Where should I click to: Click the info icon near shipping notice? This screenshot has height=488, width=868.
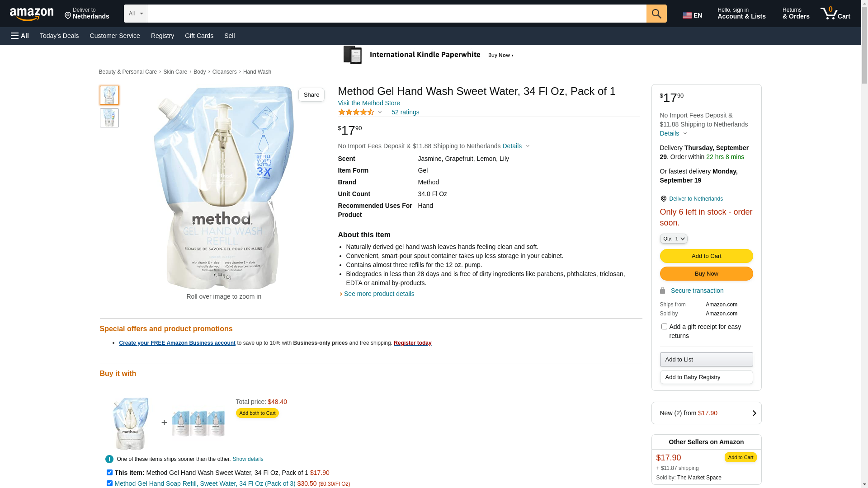point(109,459)
